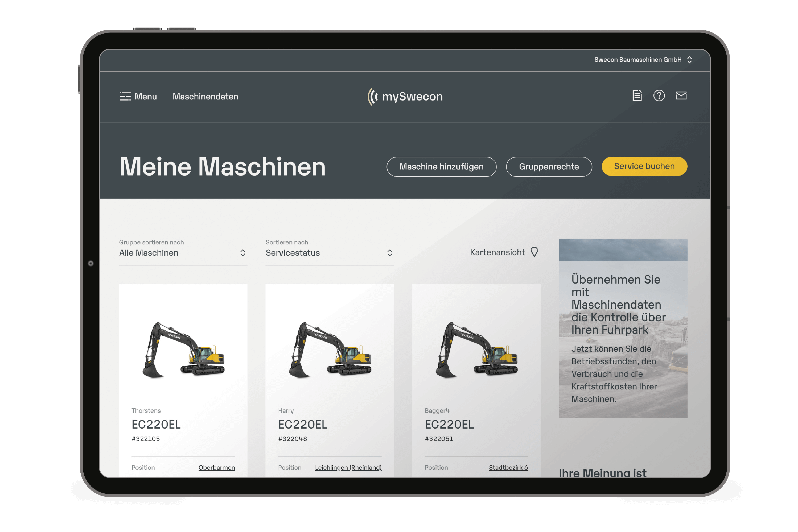Open the documents list icon in header

[x=637, y=96]
